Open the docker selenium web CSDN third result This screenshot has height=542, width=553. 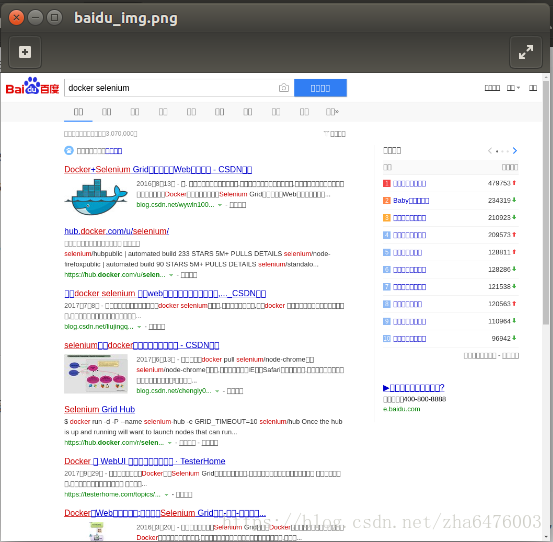click(x=165, y=293)
